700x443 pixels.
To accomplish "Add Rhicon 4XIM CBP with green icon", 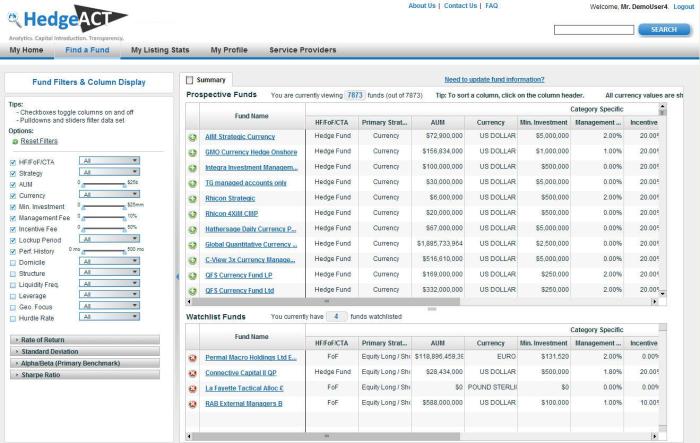I will [x=192, y=214].
